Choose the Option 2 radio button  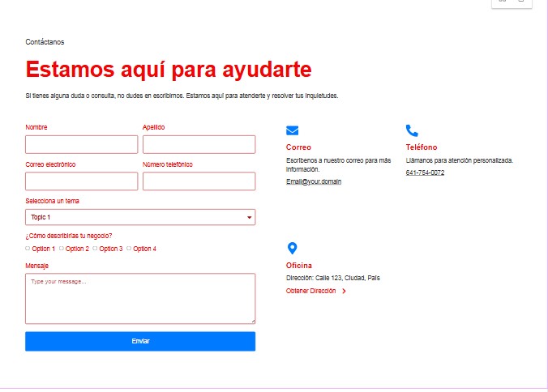(x=62, y=249)
